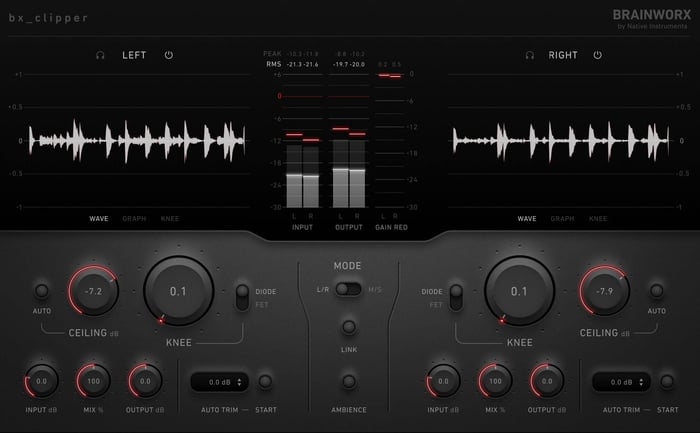Enable right AUTO ceiling button
700x433 pixels.
point(656,291)
